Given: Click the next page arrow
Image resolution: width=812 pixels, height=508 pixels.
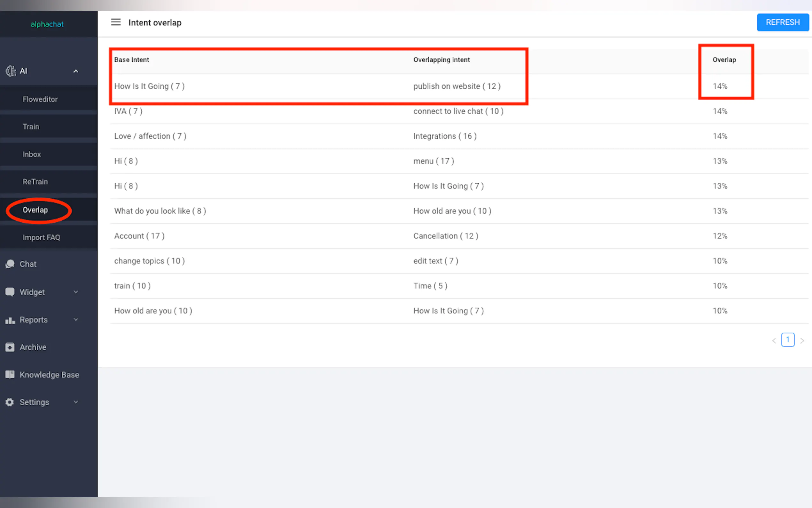Looking at the screenshot, I should pos(802,341).
